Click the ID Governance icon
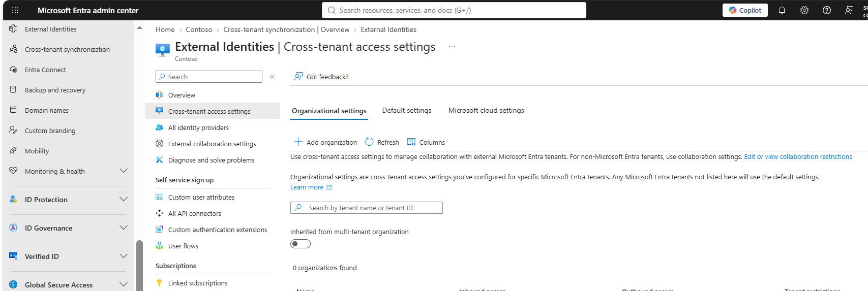The width and height of the screenshot is (868, 291). pyautogui.click(x=13, y=228)
